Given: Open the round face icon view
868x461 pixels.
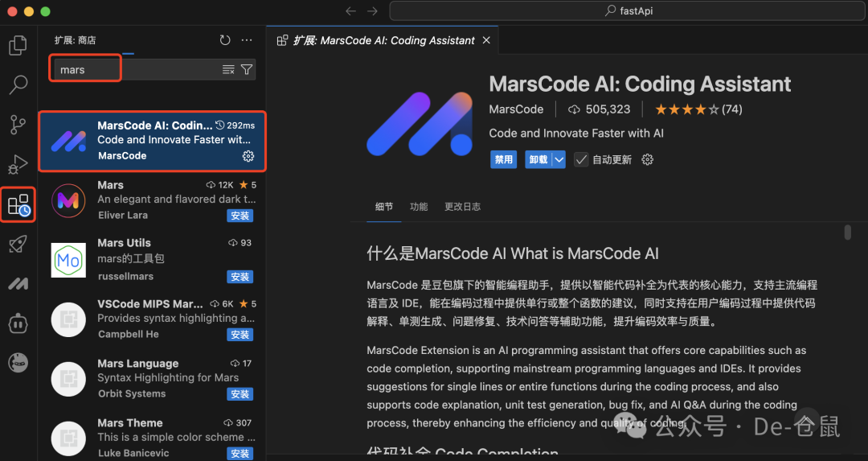Looking at the screenshot, I should coord(18,363).
